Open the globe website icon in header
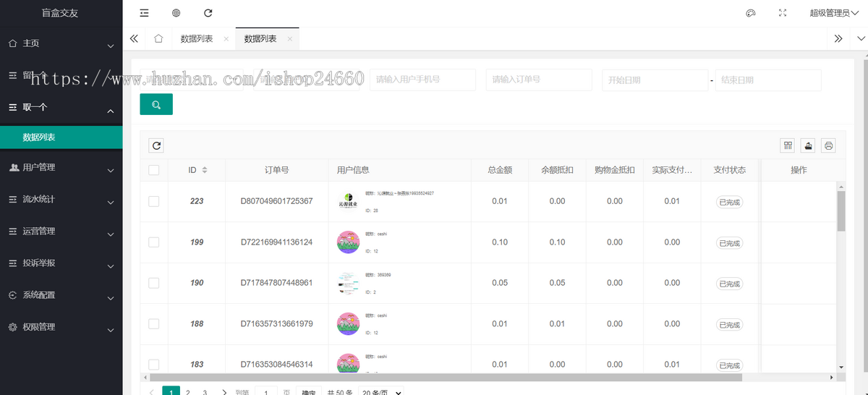This screenshot has width=868, height=395. point(176,13)
